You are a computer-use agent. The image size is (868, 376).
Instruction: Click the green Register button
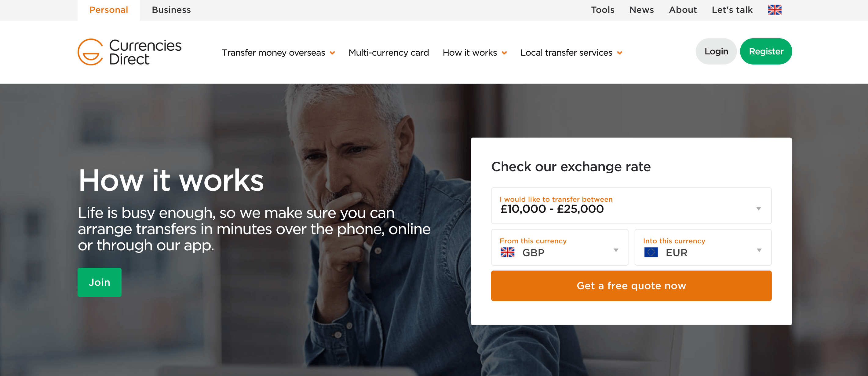pos(766,51)
